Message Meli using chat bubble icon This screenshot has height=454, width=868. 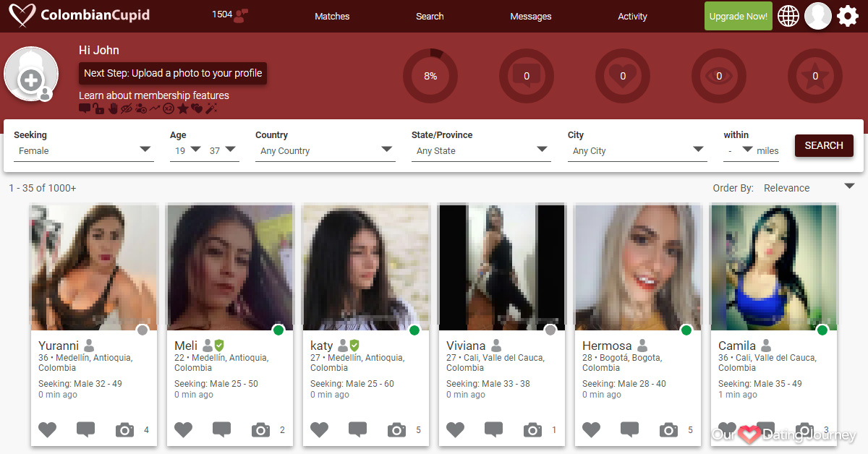[222, 429]
